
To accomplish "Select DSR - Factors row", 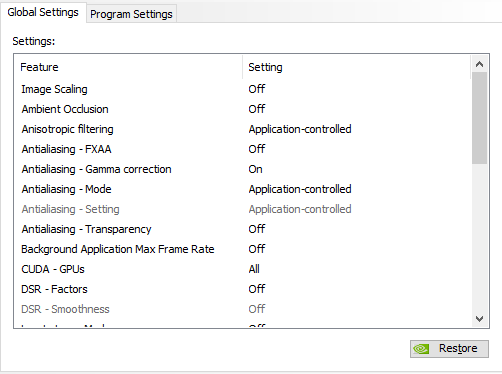I will click(x=242, y=289).
